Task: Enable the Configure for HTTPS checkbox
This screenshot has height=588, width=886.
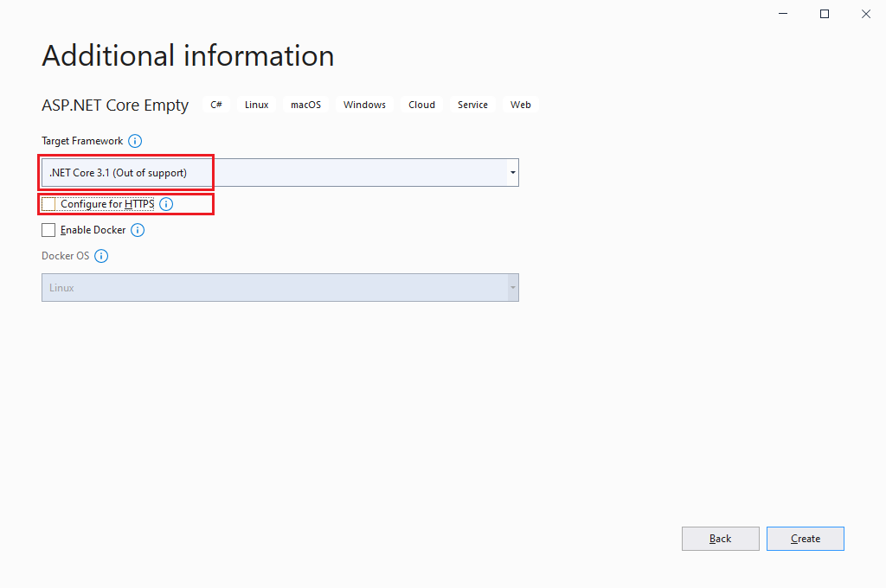Action: 48,204
